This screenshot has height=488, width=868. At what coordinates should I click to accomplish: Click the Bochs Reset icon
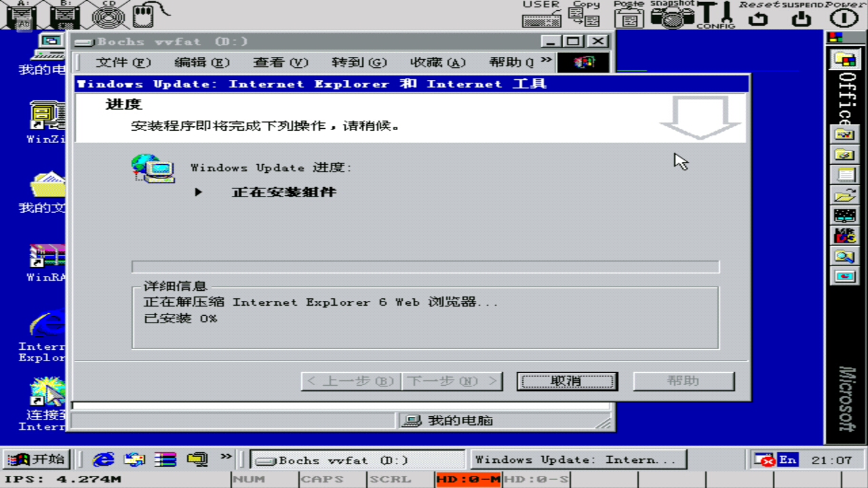758,15
